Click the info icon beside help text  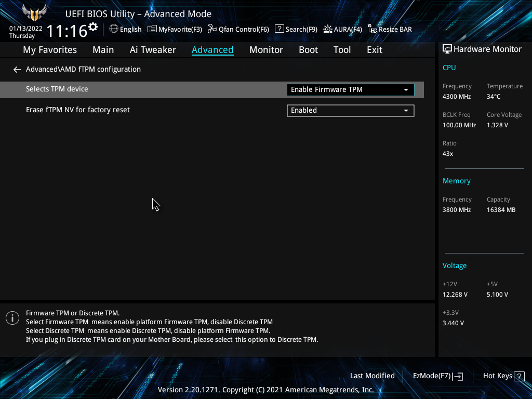pyautogui.click(x=12, y=318)
